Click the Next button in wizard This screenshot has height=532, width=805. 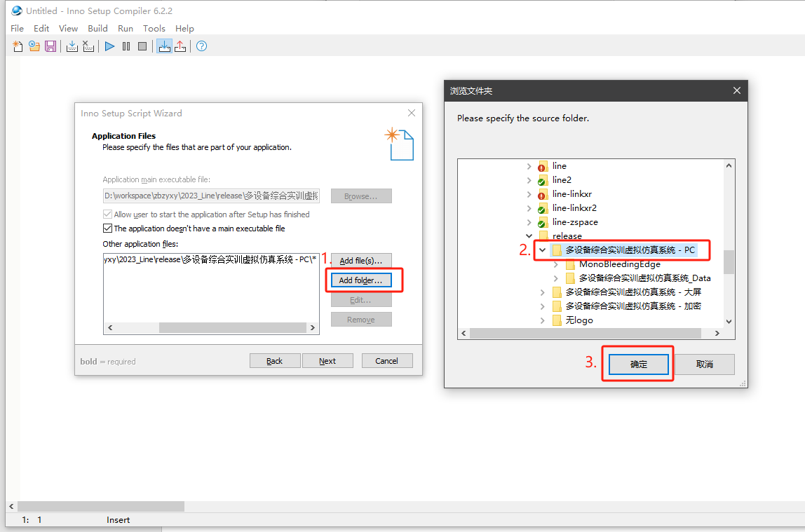[x=327, y=361]
